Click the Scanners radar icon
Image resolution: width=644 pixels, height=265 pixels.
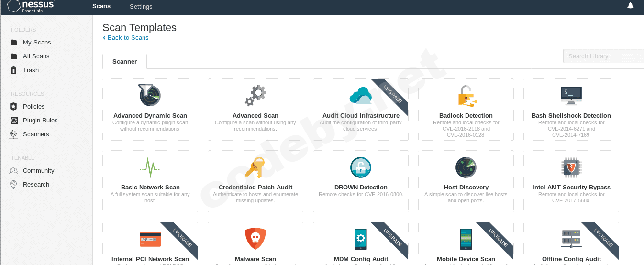14,134
